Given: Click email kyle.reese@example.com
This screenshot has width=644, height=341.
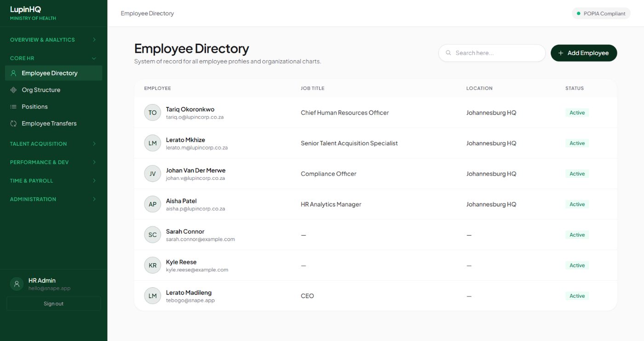Looking at the screenshot, I should [197, 270].
